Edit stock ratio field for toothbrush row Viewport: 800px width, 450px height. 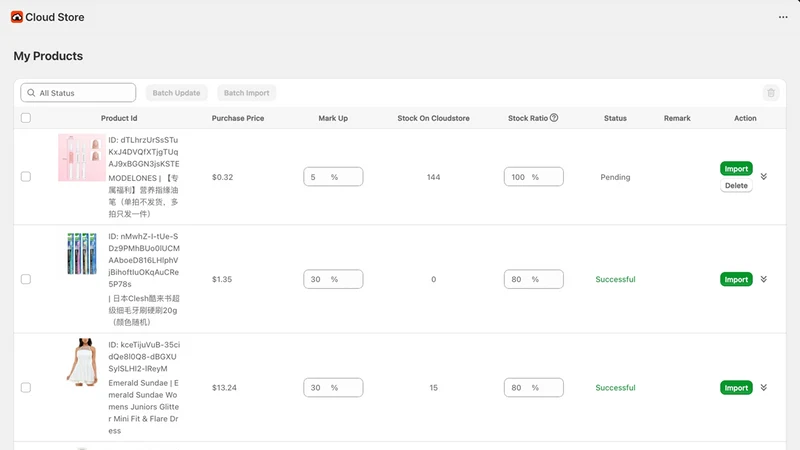[x=534, y=279]
